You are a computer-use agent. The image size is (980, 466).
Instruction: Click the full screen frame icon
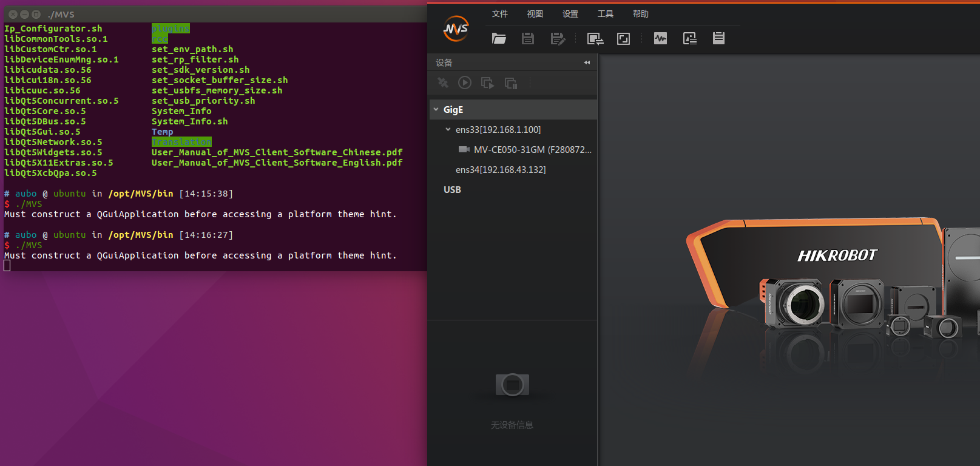coord(623,39)
